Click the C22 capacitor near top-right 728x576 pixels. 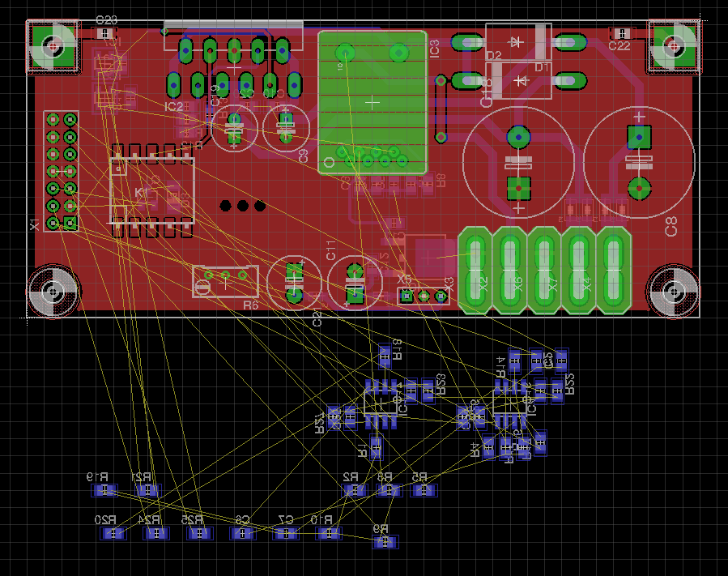click(621, 33)
